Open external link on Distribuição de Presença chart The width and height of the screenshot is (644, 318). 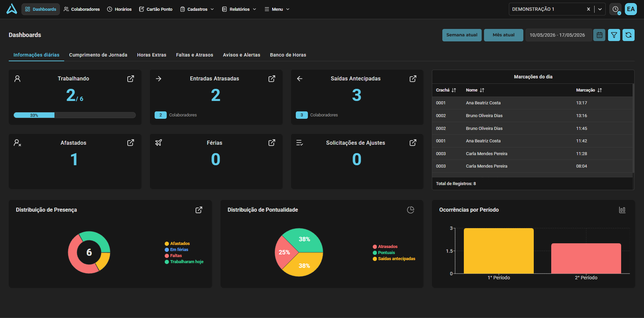[199, 210]
